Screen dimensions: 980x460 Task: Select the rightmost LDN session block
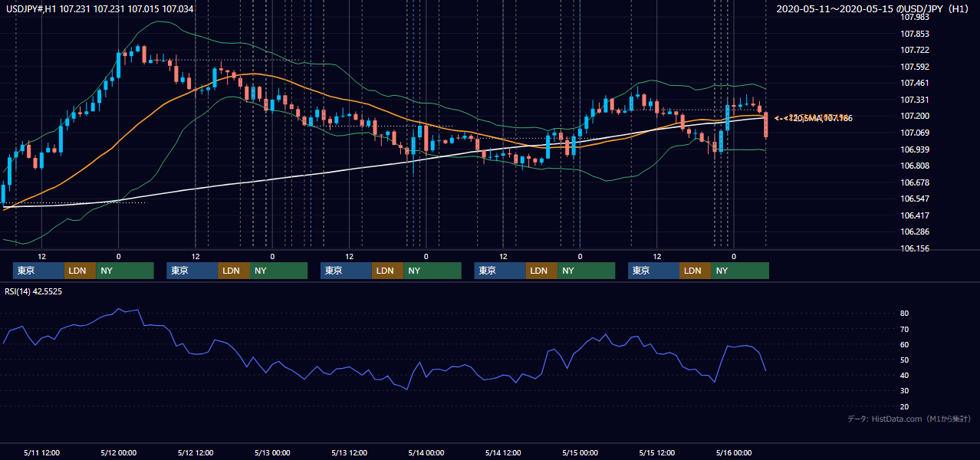pyautogui.click(x=696, y=271)
